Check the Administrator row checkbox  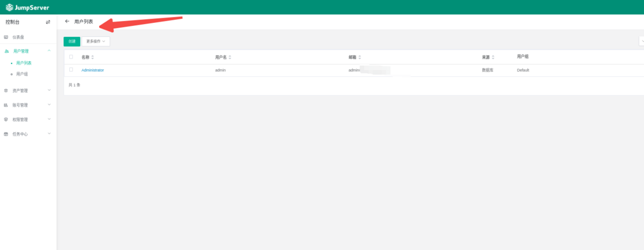tap(71, 69)
